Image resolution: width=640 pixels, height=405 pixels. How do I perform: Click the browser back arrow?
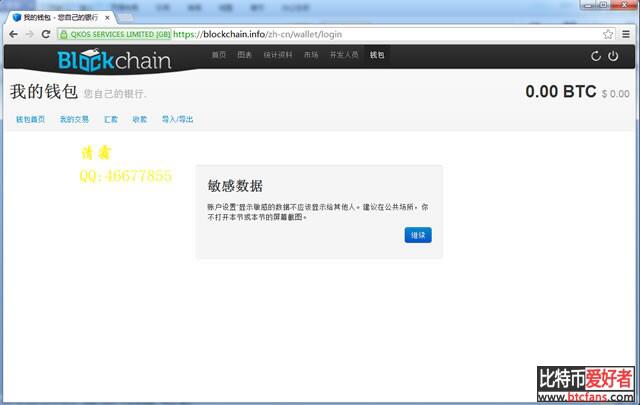13,34
